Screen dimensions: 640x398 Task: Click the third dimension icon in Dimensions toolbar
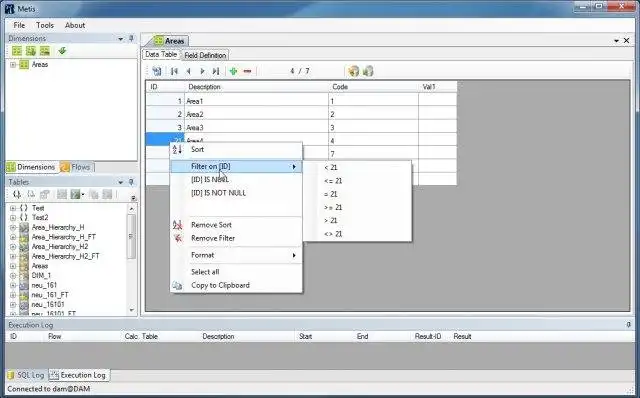click(44, 51)
